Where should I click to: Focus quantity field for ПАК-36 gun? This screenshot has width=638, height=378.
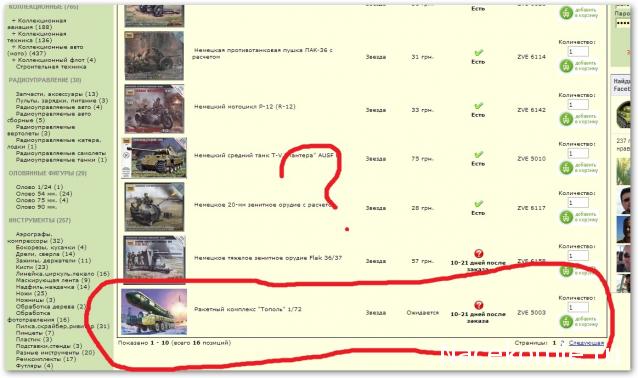(x=578, y=52)
